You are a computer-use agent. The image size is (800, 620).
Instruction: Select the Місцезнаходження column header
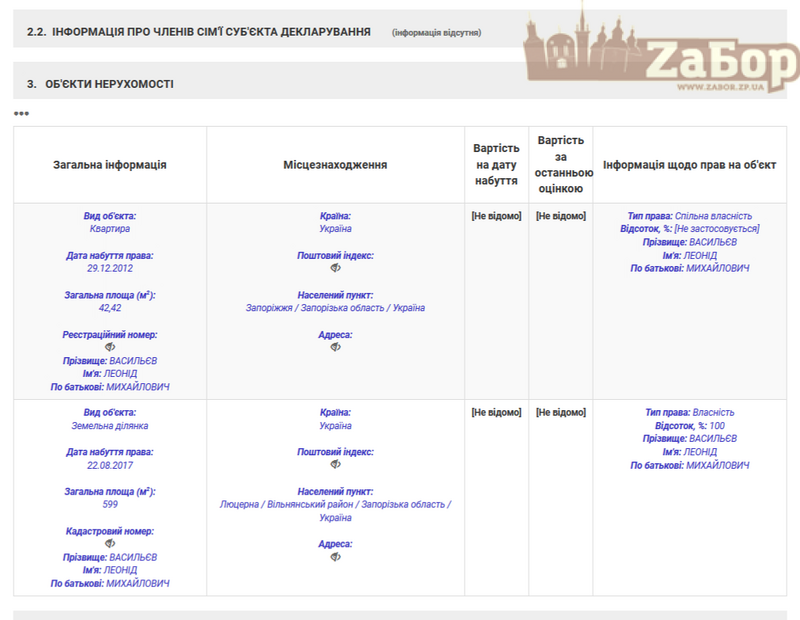[335, 165]
